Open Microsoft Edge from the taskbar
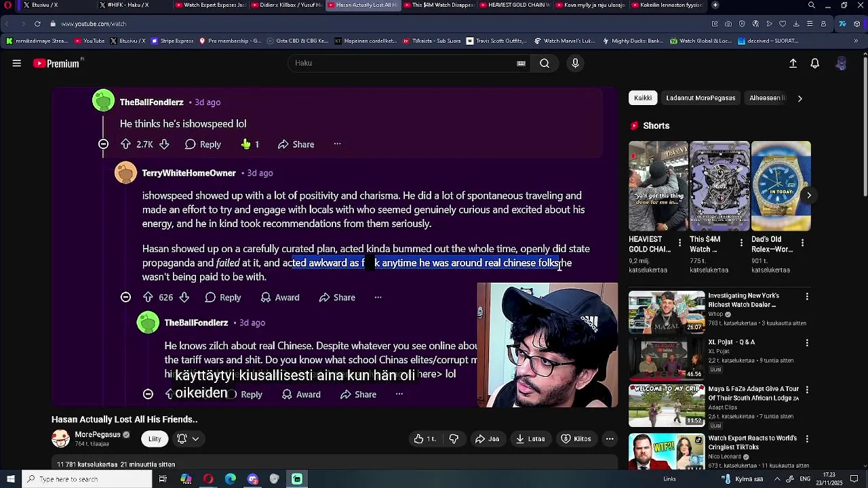868x488 pixels. (231, 479)
